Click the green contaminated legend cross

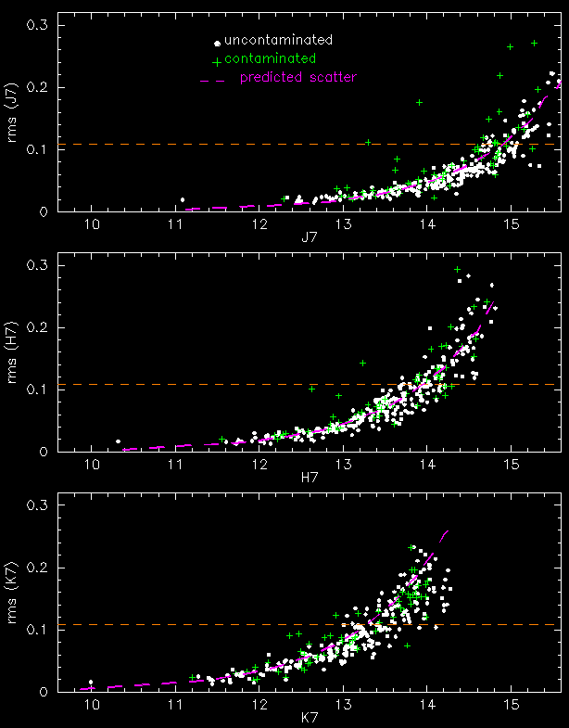217,62
